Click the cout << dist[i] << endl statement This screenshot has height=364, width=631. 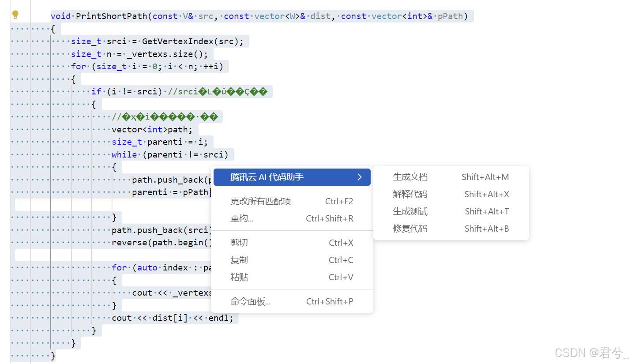pos(174,318)
